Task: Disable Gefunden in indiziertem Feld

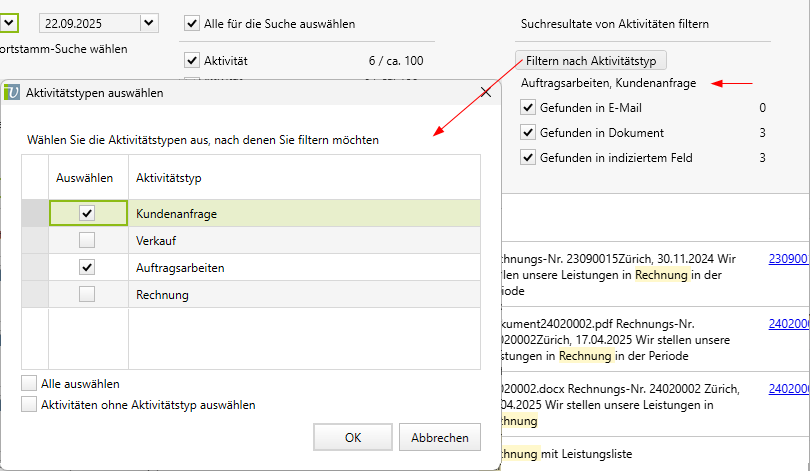Action: pos(528,157)
